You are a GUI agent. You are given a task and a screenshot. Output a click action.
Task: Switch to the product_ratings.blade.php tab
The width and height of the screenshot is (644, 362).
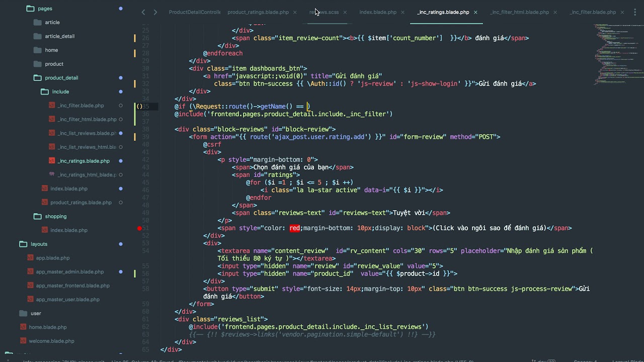pyautogui.click(x=258, y=12)
